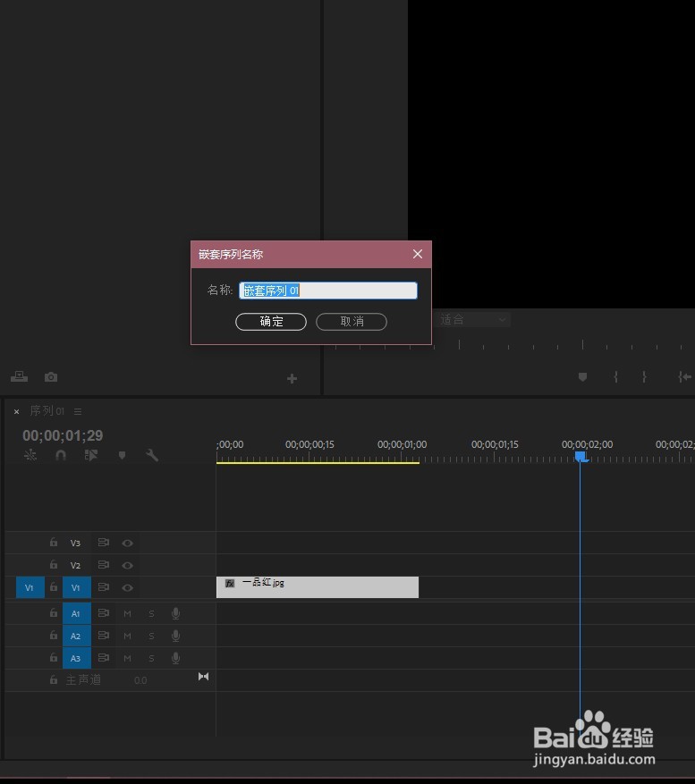Select the 序列01 sequence tab

pos(47,411)
